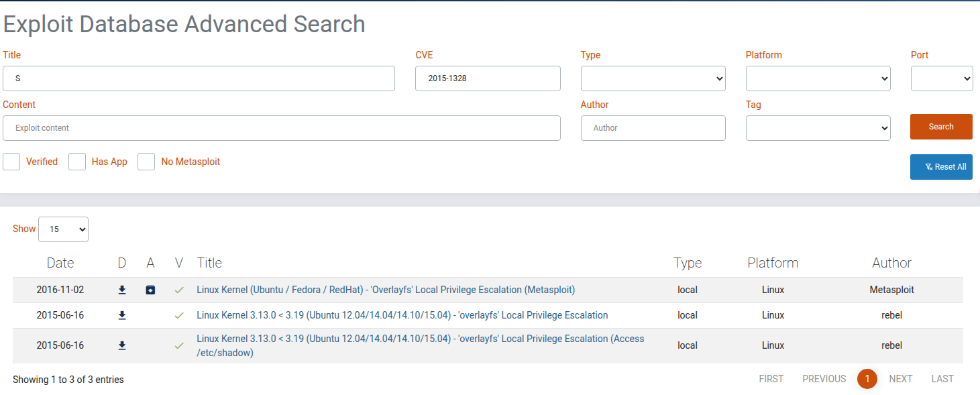980x395 pixels.
Task: Go to the NEXT results page
Action: pyautogui.click(x=900, y=379)
